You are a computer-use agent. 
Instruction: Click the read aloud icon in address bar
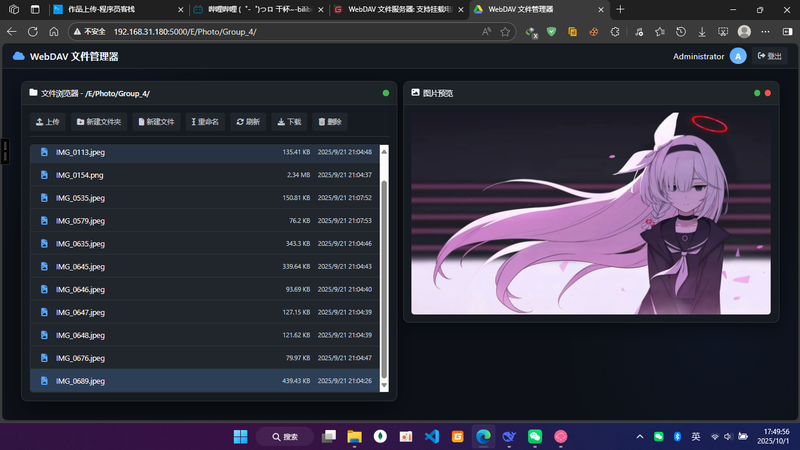[x=486, y=32]
